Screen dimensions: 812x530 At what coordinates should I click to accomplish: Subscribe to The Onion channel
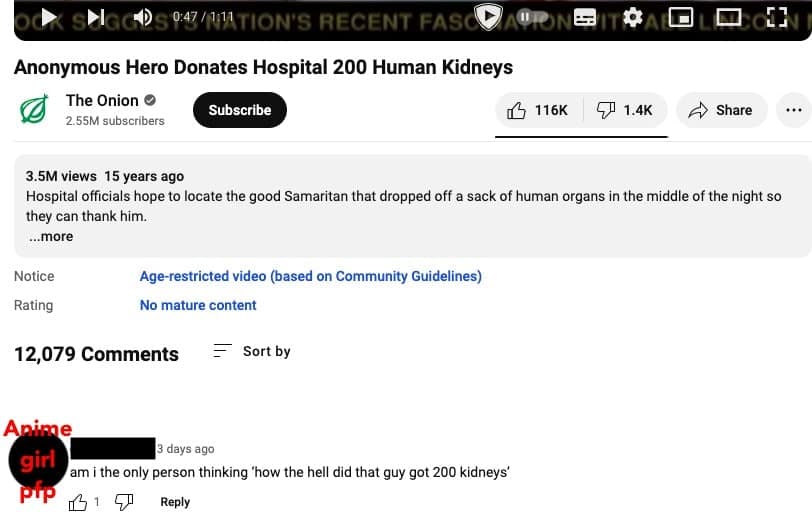240,110
